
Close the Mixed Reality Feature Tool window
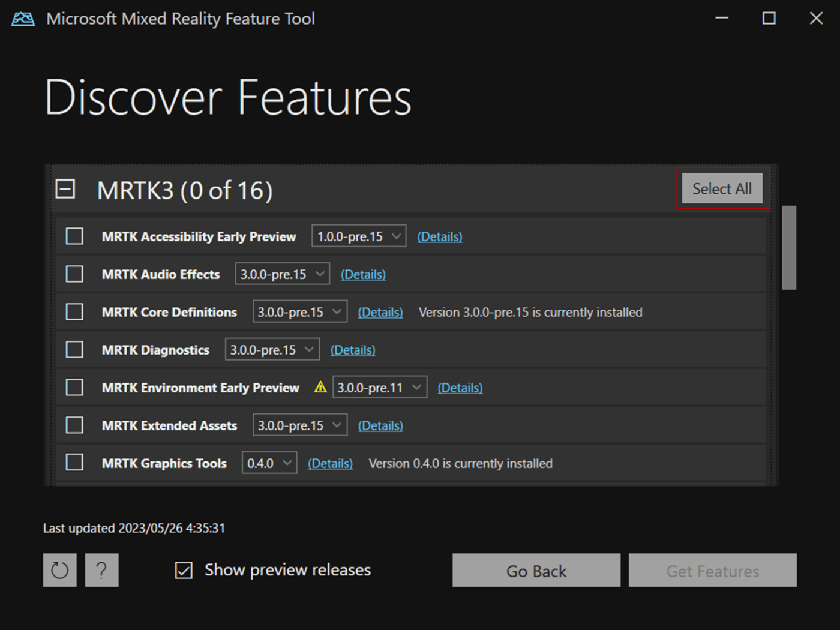816,19
